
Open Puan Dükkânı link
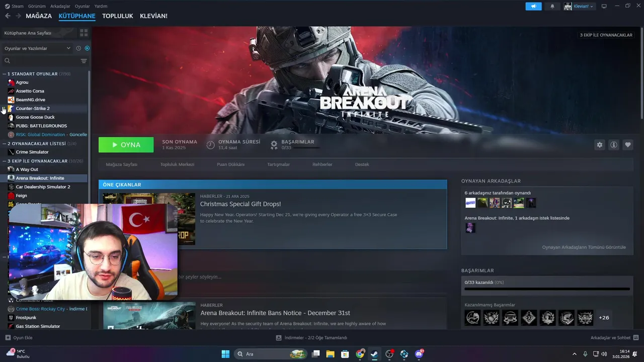pos(230,164)
